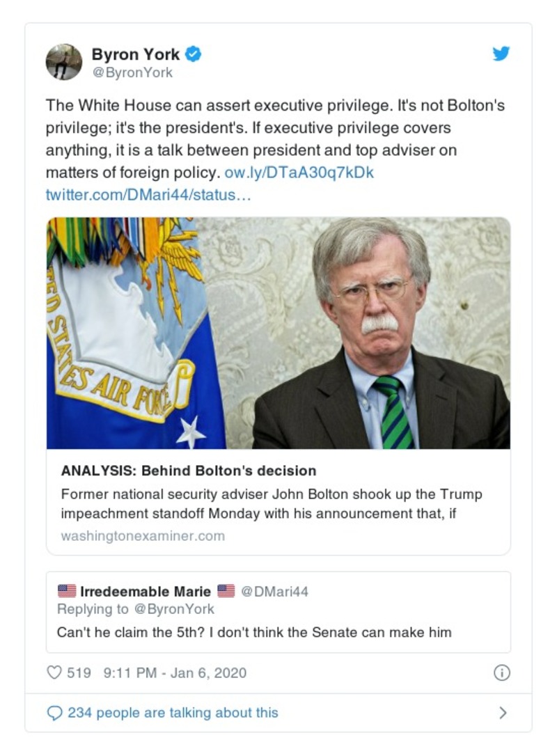557x756 pixels.
Task: Click the Twitter bird icon
Action: (x=501, y=53)
